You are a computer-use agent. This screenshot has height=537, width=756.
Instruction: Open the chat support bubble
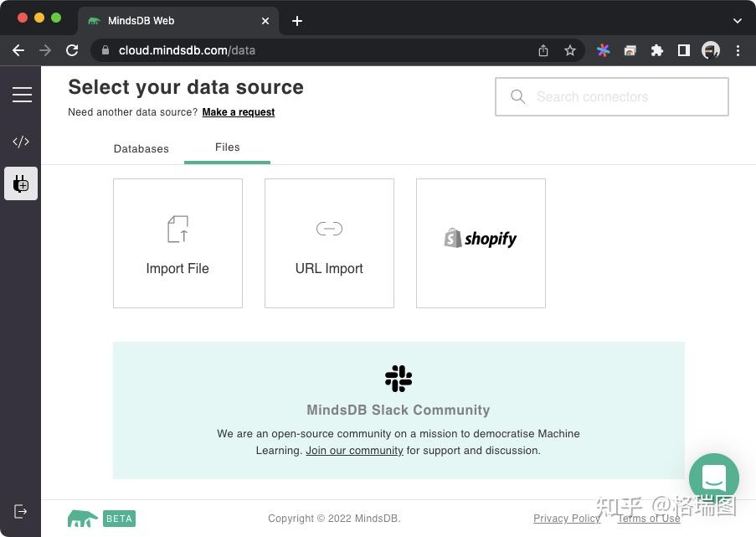pos(713,478)
